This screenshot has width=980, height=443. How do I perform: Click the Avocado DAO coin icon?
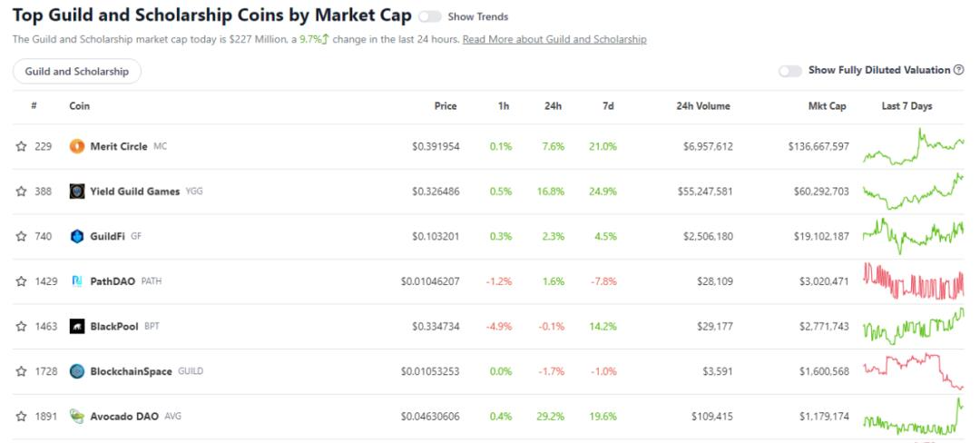tap(77, 417)
